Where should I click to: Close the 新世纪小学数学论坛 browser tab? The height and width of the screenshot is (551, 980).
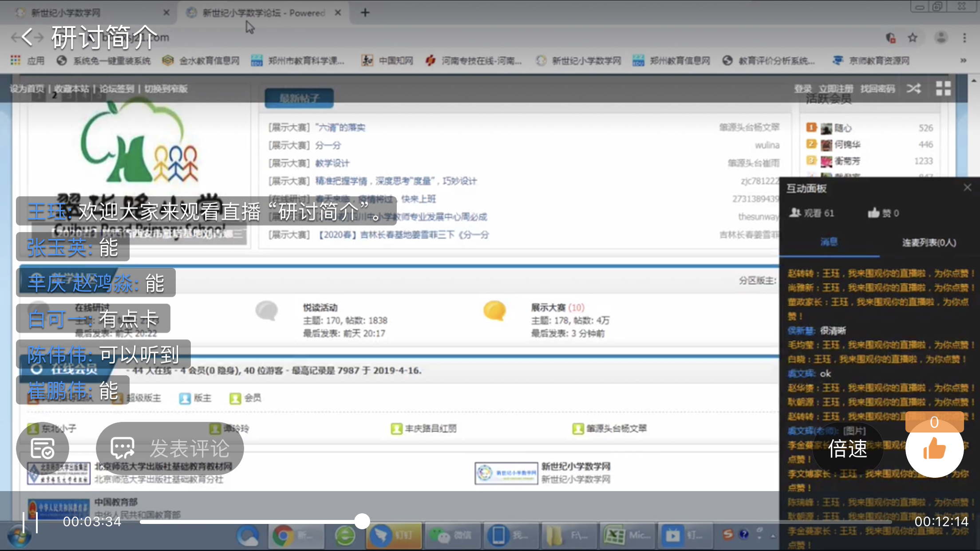coord(338,12)
